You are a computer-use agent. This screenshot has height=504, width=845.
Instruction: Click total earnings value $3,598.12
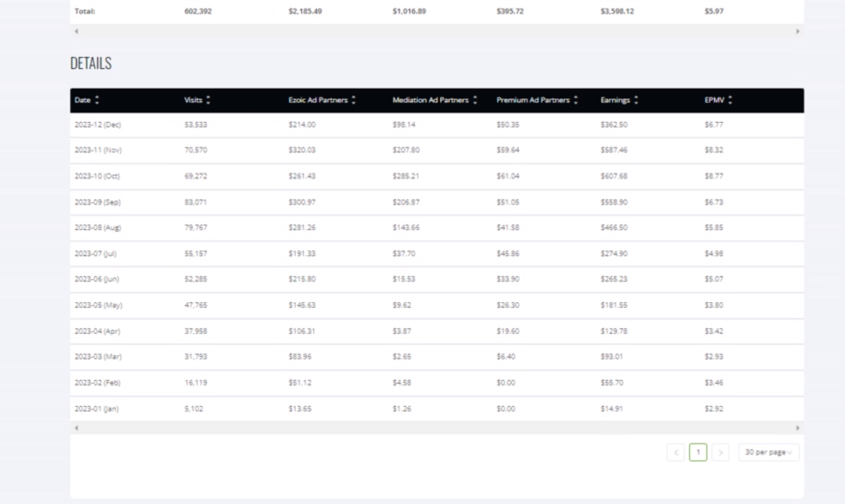pyautogui.click(x=618, y=11)
